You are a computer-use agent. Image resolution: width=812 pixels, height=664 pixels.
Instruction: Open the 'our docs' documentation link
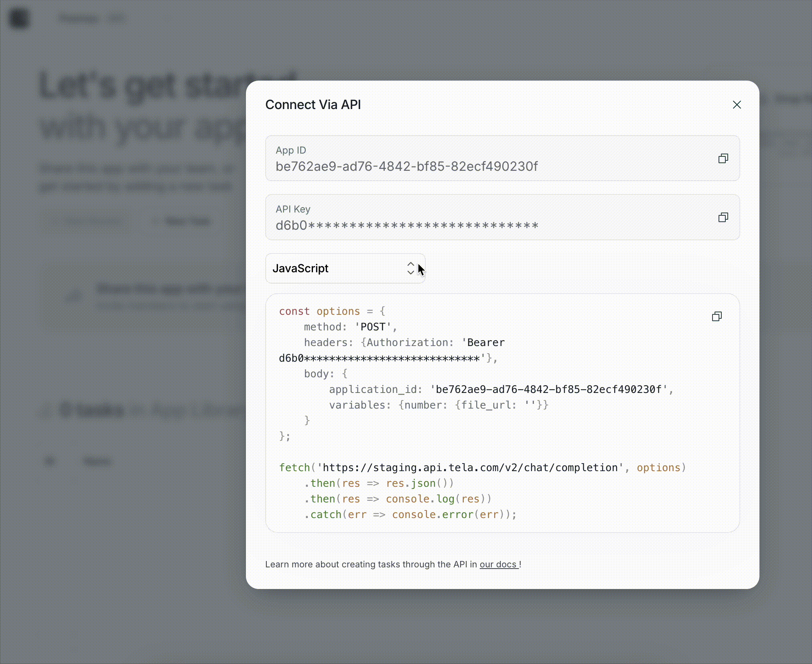(x=498, y=564)
